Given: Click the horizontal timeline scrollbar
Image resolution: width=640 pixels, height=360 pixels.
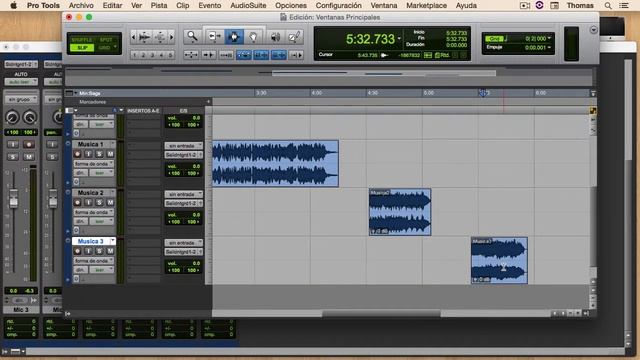Looking at the screenshot, I should (381, 313).
